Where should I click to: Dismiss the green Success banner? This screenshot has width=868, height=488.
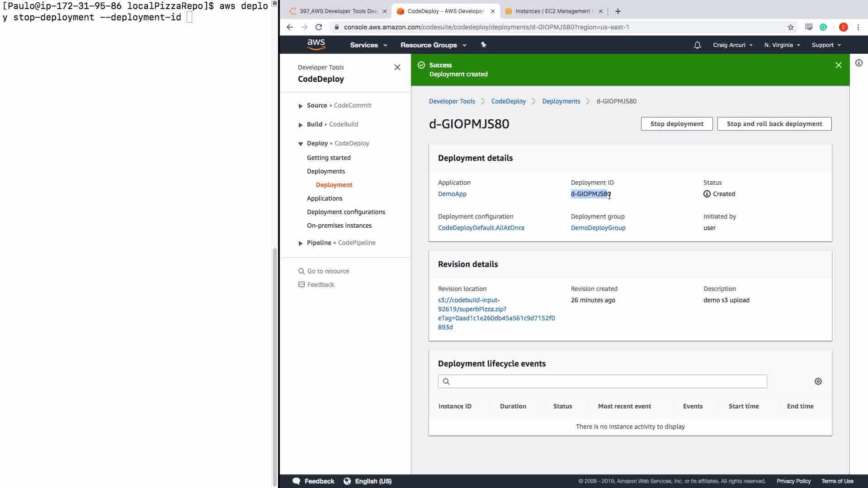tap(838, 65)
